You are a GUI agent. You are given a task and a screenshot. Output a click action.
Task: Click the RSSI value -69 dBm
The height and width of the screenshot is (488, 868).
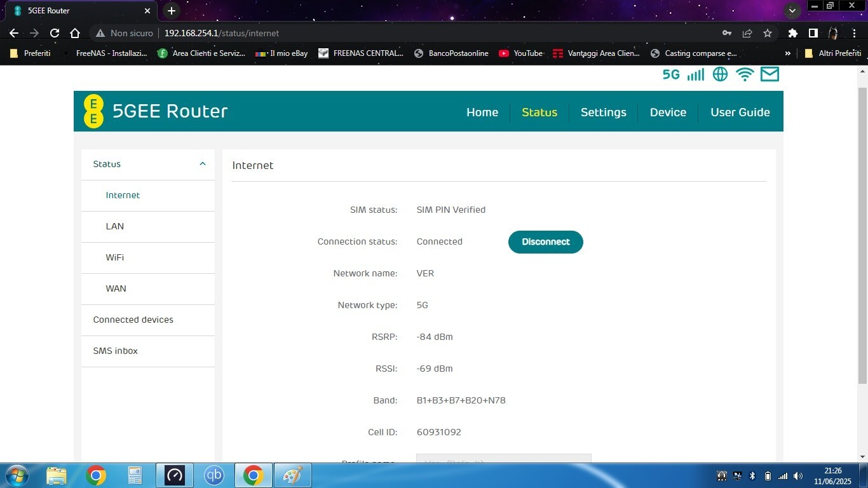(435, 369)
